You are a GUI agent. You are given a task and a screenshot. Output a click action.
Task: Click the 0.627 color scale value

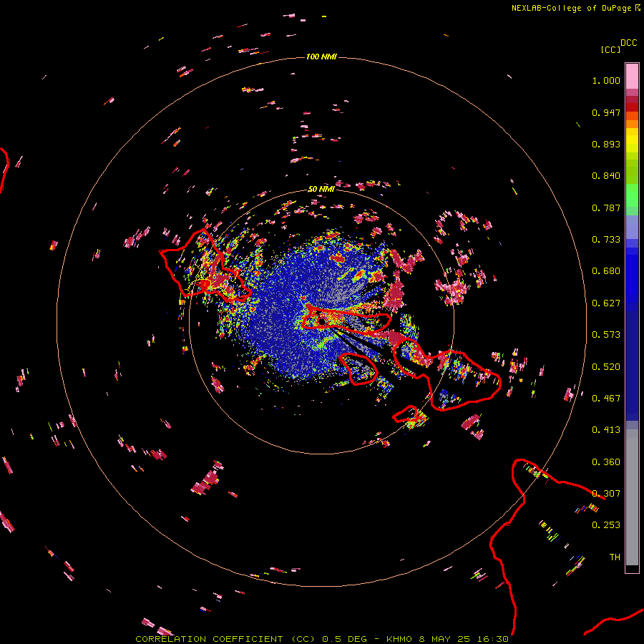tap(606, 303)
